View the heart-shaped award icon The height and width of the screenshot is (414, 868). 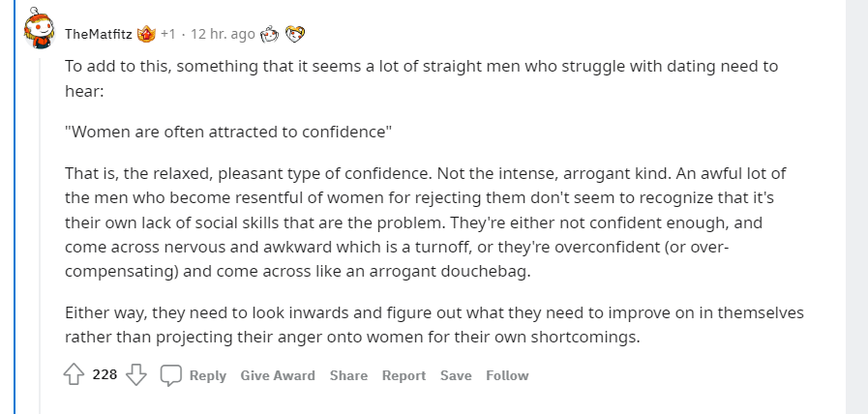(x=295, y=34)
